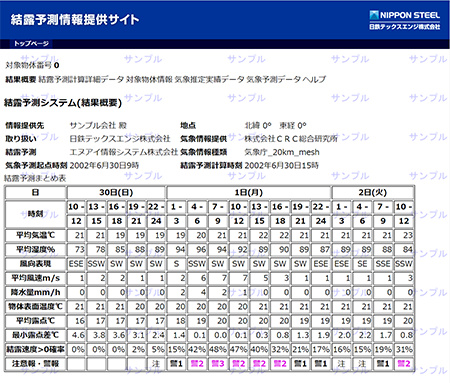
Task: Open the トップページ link
Action: click(31, 44)
